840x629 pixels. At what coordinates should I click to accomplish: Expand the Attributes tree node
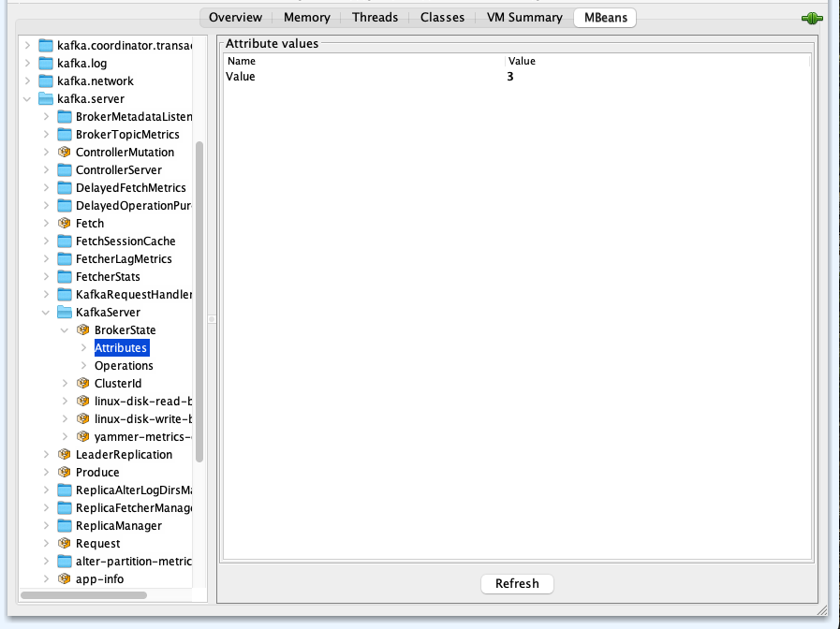pos(83,347)
